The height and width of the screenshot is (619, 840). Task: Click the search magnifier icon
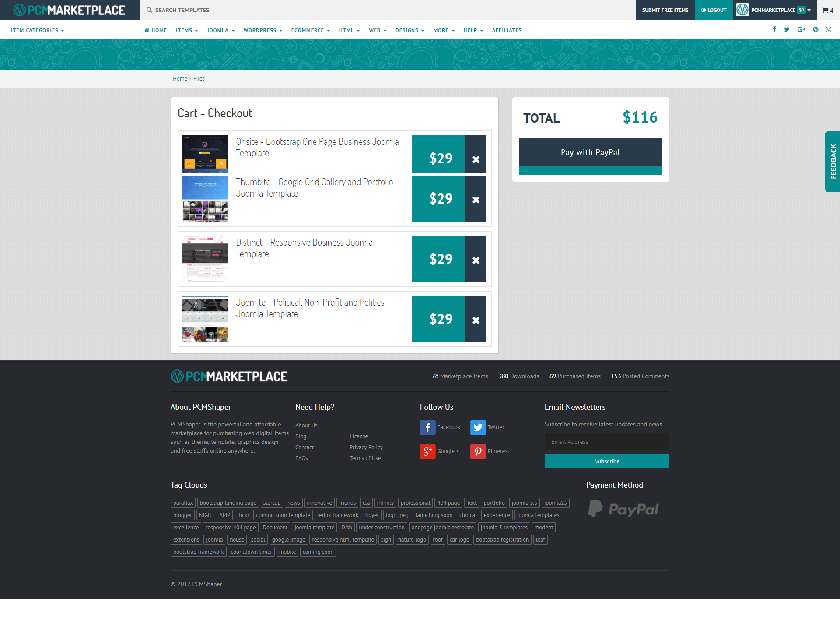coord(149,10)
